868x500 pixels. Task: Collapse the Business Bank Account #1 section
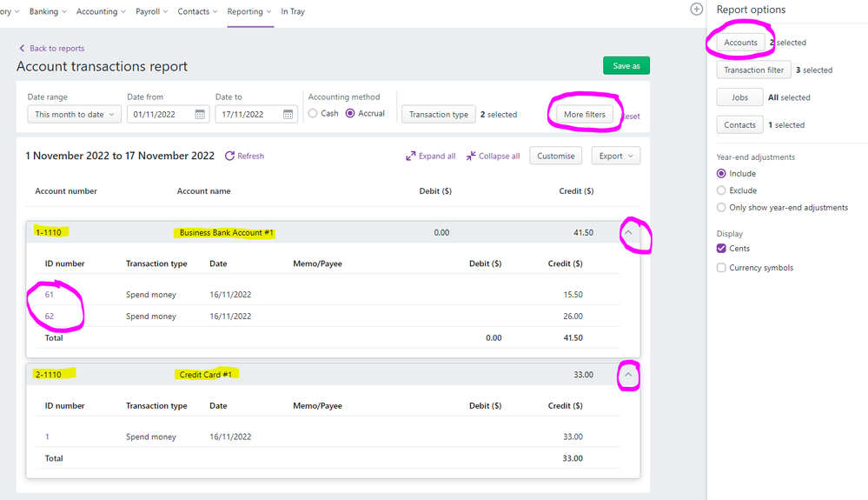[628, 232]
